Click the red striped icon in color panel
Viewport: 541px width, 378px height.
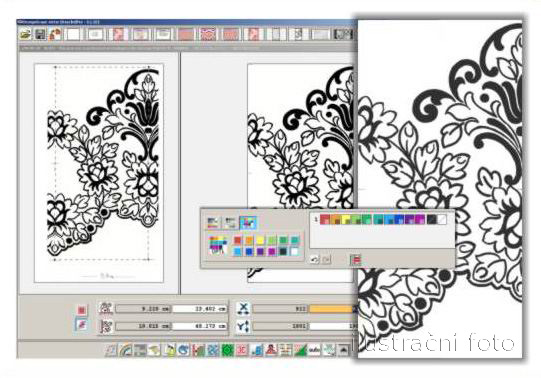click(x=356, y=259)
